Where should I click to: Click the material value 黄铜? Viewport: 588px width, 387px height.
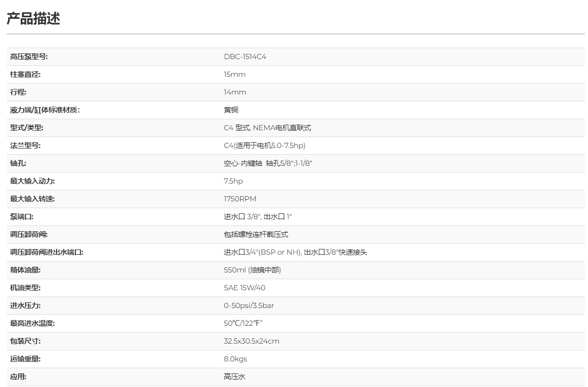[231, 110]
